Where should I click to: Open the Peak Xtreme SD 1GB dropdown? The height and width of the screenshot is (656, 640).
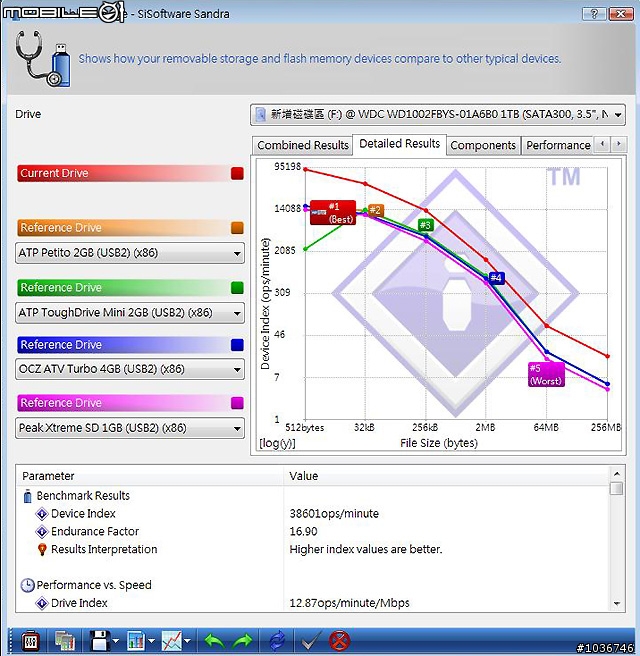pos(130,428)
